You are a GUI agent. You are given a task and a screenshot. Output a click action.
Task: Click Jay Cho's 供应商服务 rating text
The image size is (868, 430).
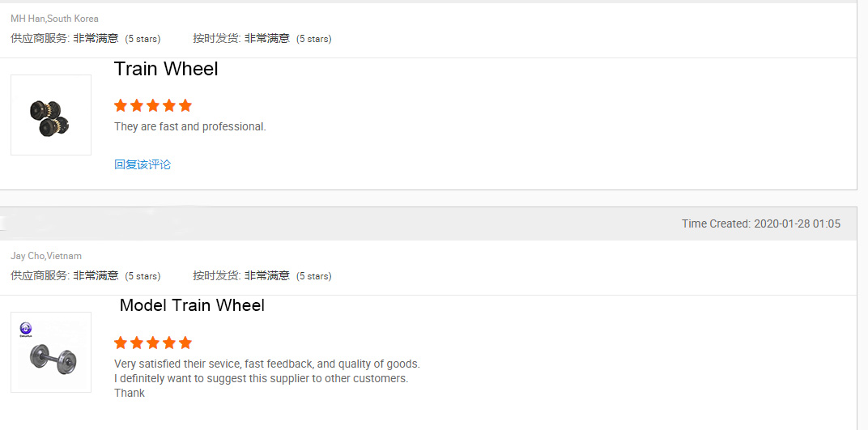85,275
